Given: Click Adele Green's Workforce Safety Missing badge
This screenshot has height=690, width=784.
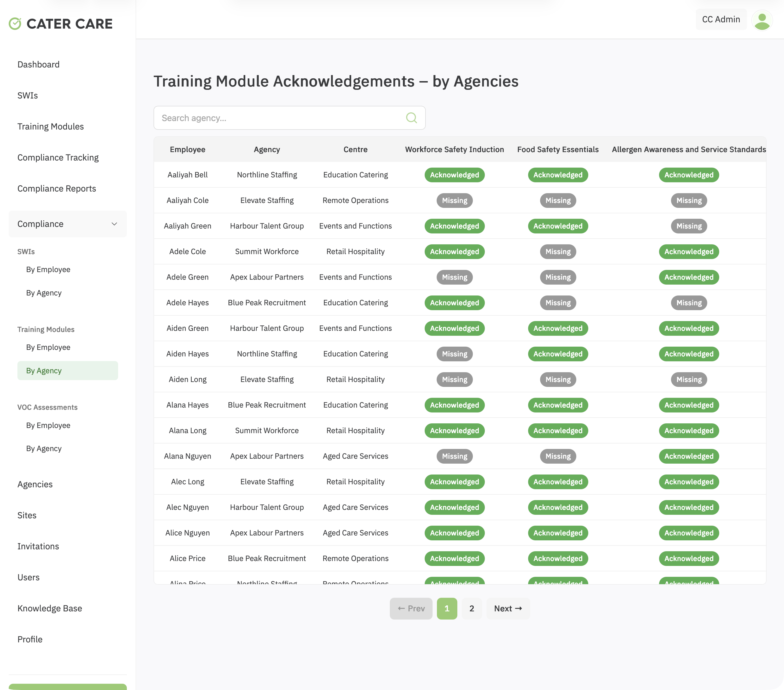Looking at the screenshot, I should tap(455, 277).
